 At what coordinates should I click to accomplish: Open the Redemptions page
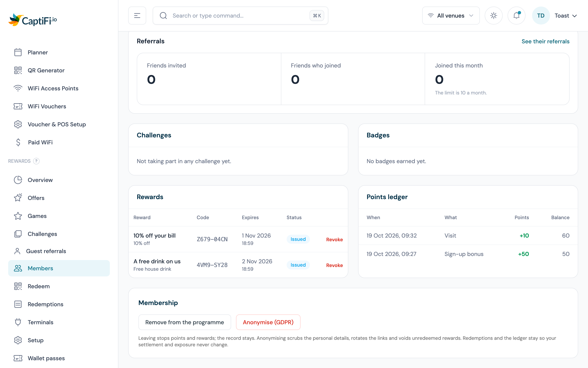[59, 304]
